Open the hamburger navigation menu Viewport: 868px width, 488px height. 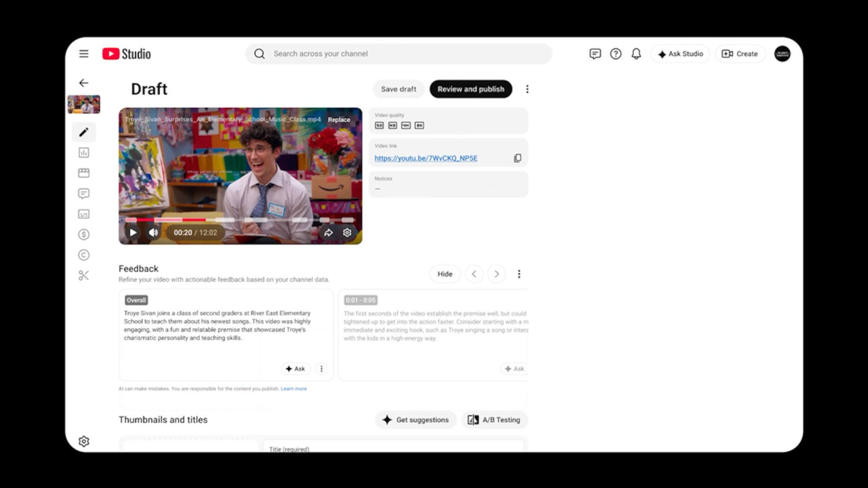tap(83, 54)
